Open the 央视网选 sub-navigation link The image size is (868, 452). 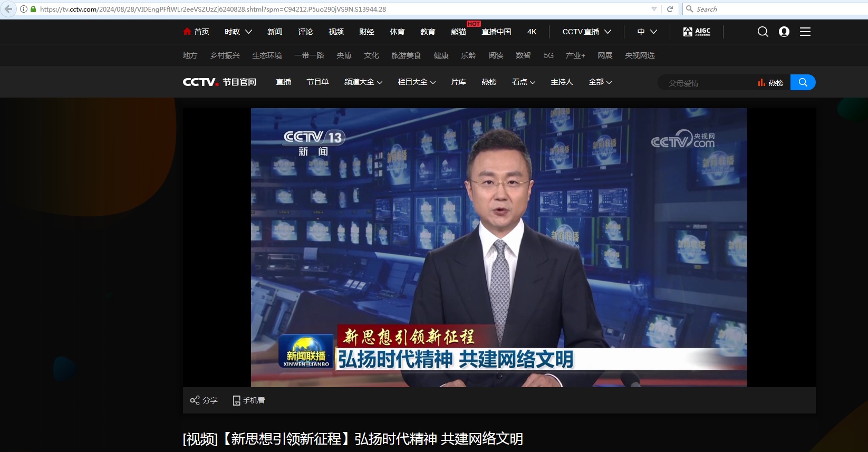[x=640, y=55]
